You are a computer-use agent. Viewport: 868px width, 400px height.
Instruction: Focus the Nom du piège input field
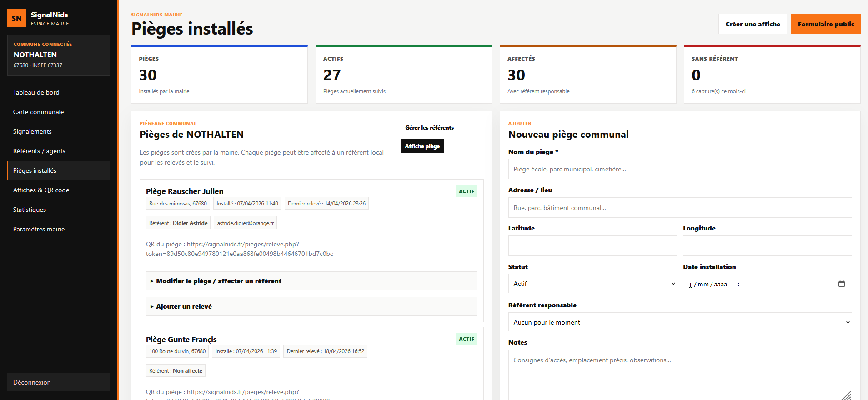coord(680,169)
